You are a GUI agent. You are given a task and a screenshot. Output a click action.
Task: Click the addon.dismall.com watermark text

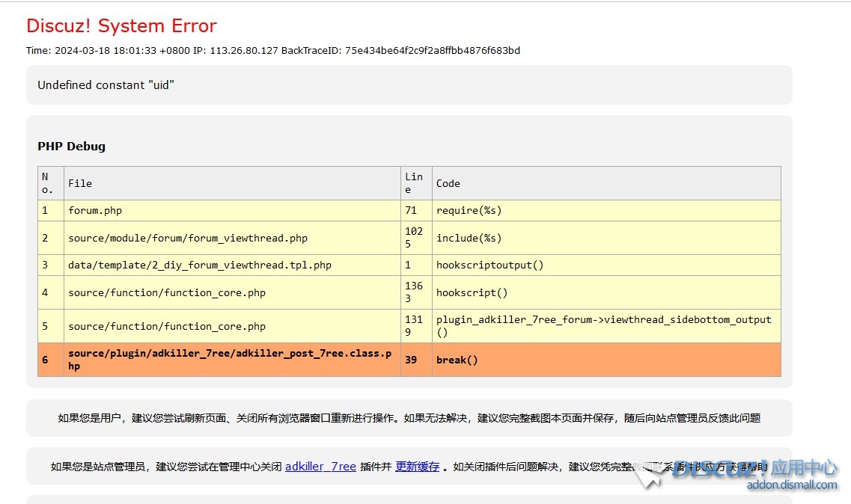pyautogui.click(x=792, y=485)
